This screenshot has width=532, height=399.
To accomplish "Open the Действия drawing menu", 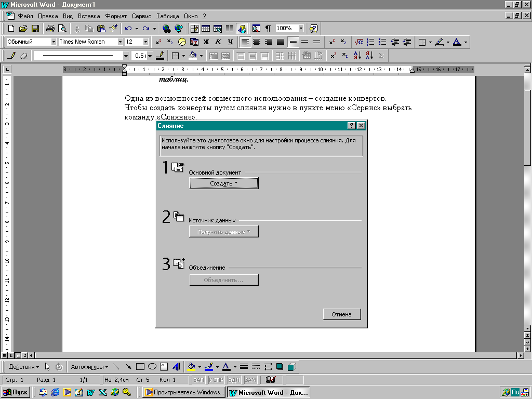I will click(x=24, y=367).
